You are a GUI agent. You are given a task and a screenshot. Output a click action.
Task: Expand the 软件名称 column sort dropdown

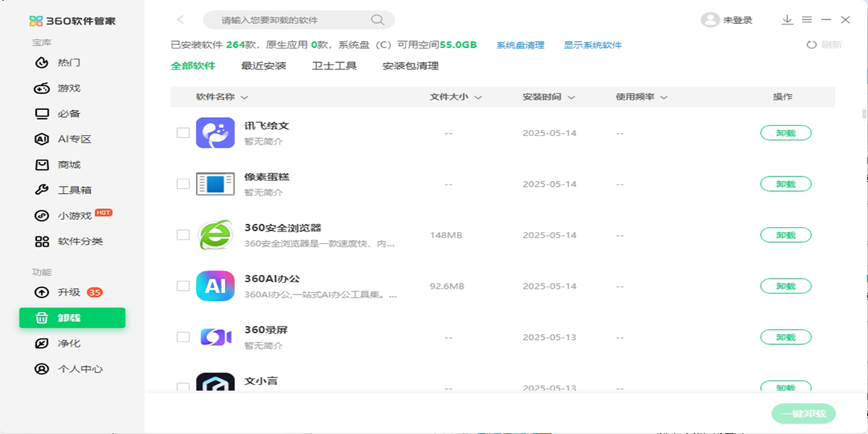244,98
